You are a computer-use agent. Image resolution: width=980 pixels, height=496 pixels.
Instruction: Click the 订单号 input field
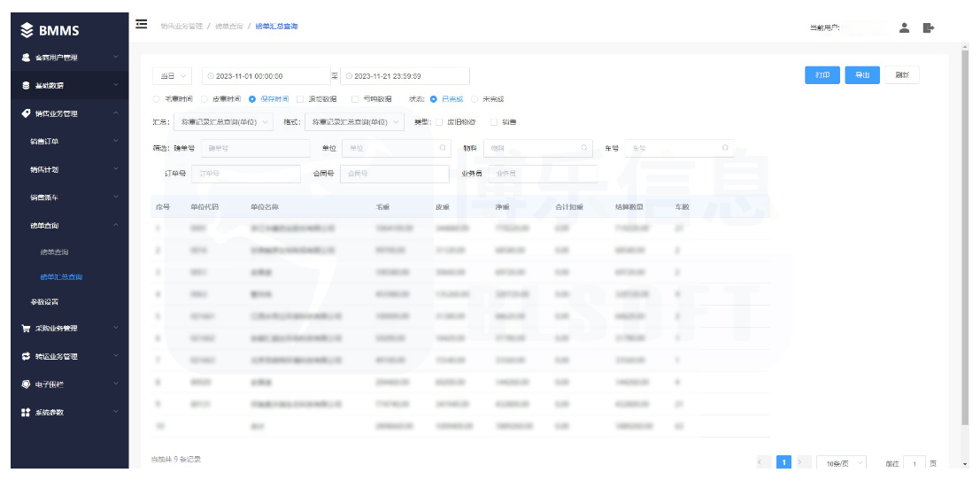[x=245, y=174]
